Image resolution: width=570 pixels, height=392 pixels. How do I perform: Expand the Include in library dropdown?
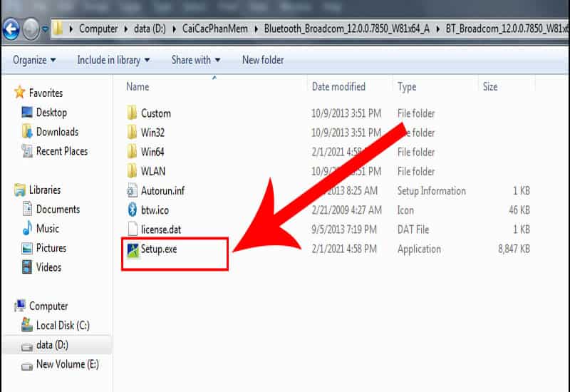point(113,60)
